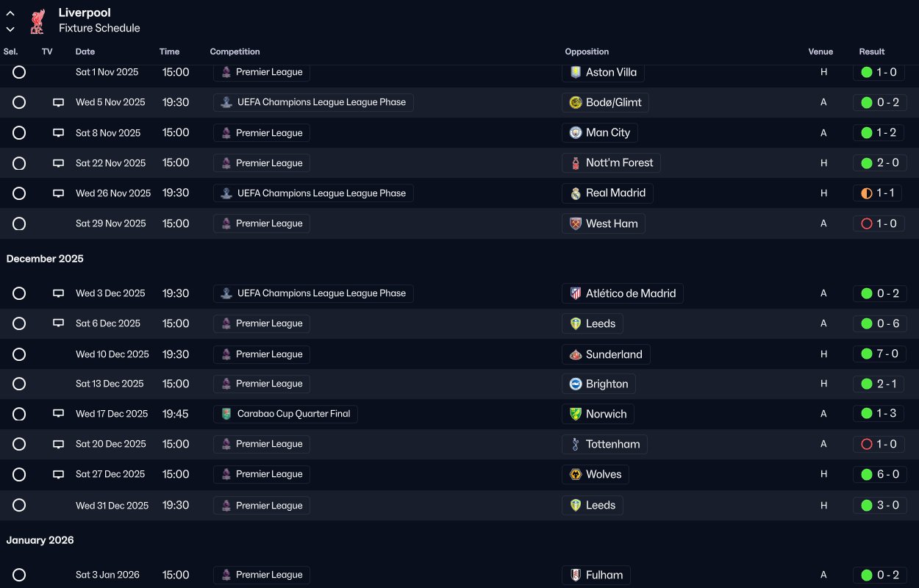
Task: Click the up chevron beside Liverpool
Action: coord(10,13)
